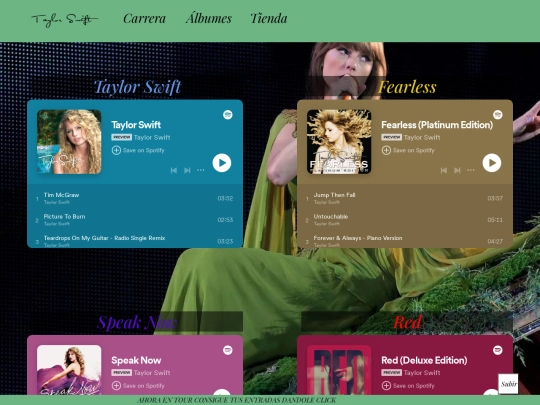540x405 pixels.
Task: Click artist name under Taylor Swift album title
Action: click(x=152, y=137)
